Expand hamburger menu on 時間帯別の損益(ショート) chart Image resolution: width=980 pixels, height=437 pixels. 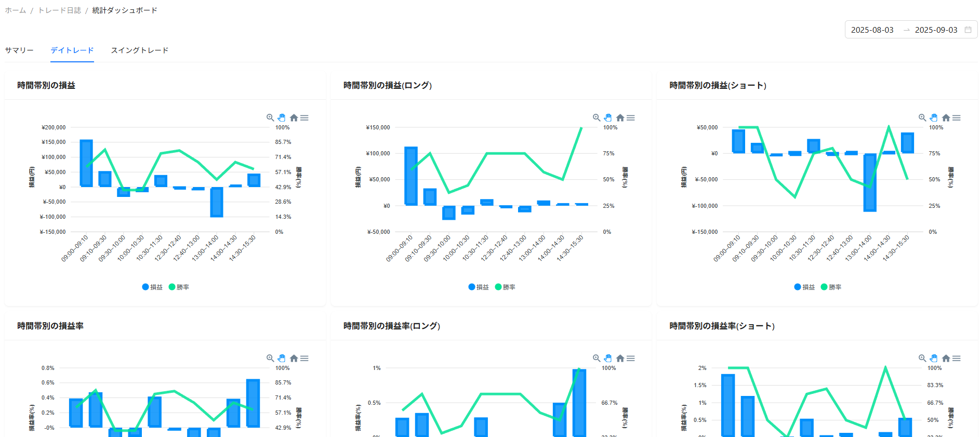pyautogui.click(x=957, y=118)
